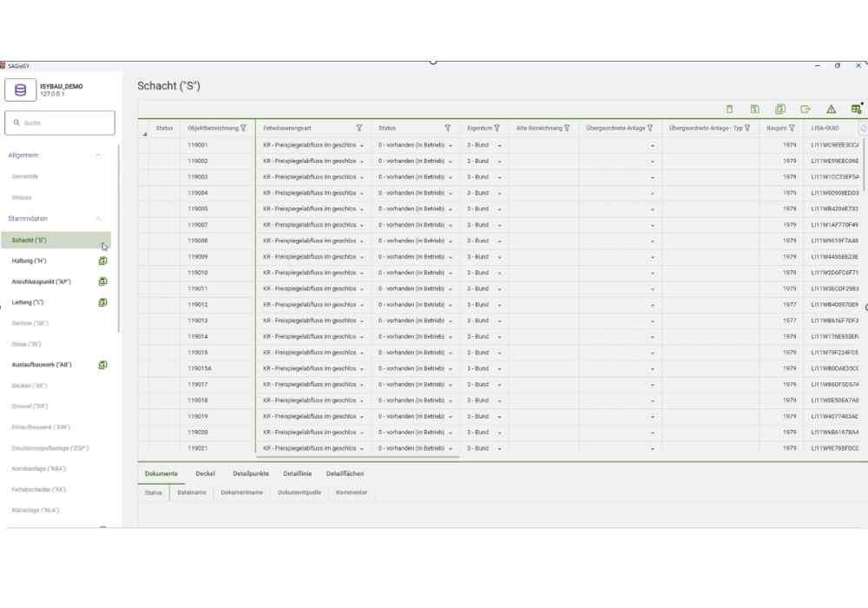Screen dimensions: 868x608
Task: Click the export arrow icon in toolbar
Action: tap(806, 109)
